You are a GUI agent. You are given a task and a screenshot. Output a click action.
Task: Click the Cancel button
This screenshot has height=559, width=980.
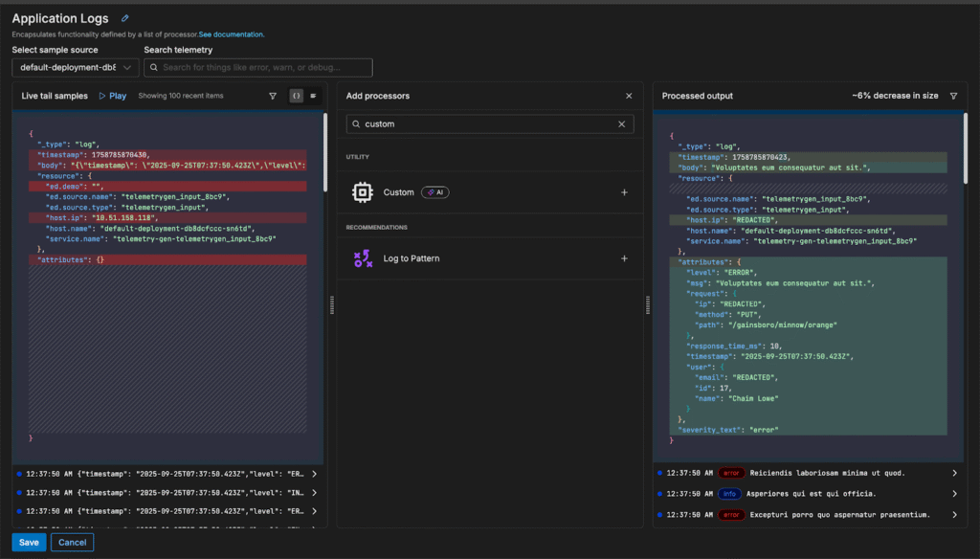click(73, 543)
